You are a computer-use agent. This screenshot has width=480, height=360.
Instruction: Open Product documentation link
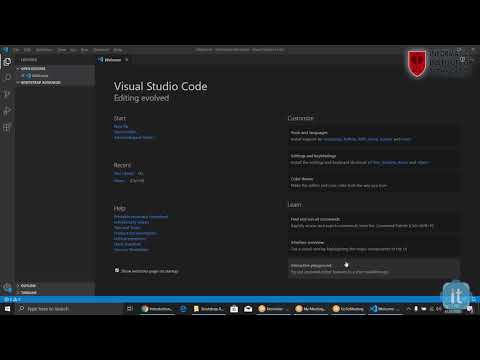135,233
